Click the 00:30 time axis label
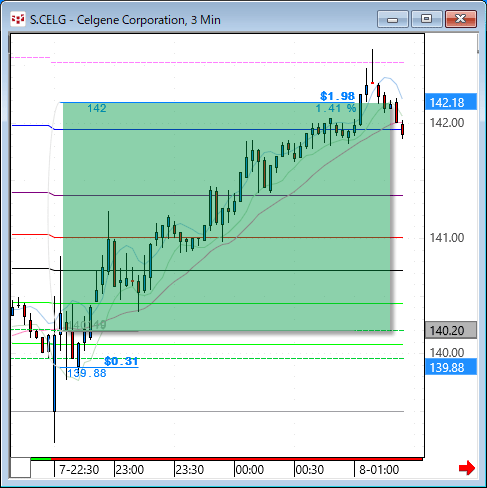 tap(310, 470)
